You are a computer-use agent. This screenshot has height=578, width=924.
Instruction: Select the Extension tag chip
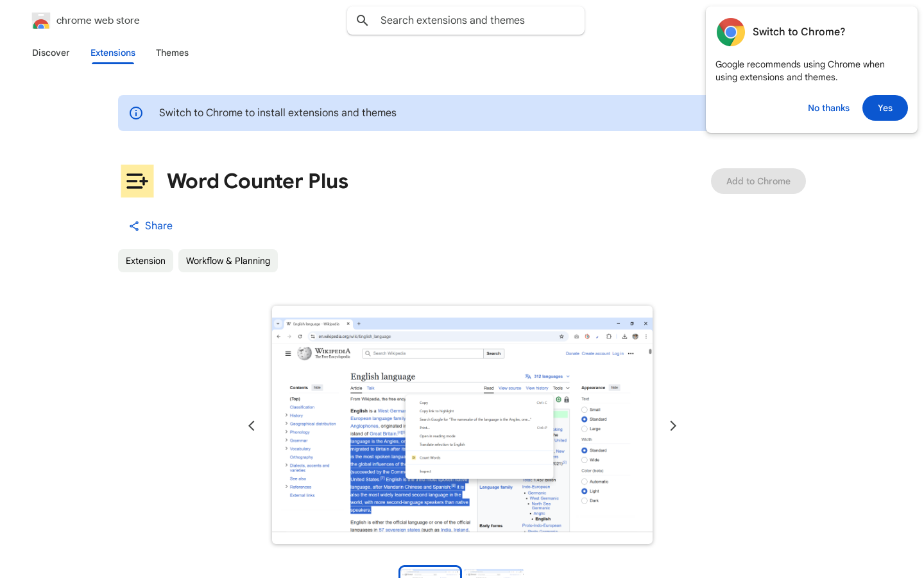(x=146, y=261)
